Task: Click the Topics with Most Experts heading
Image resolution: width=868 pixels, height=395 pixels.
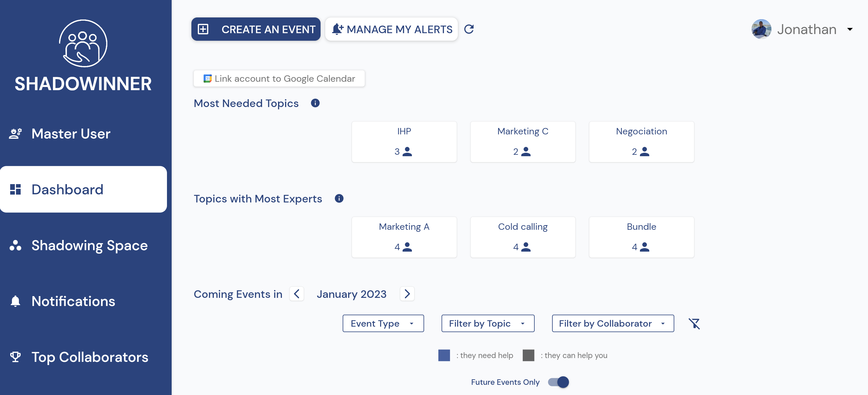Action: coord(258,199)
